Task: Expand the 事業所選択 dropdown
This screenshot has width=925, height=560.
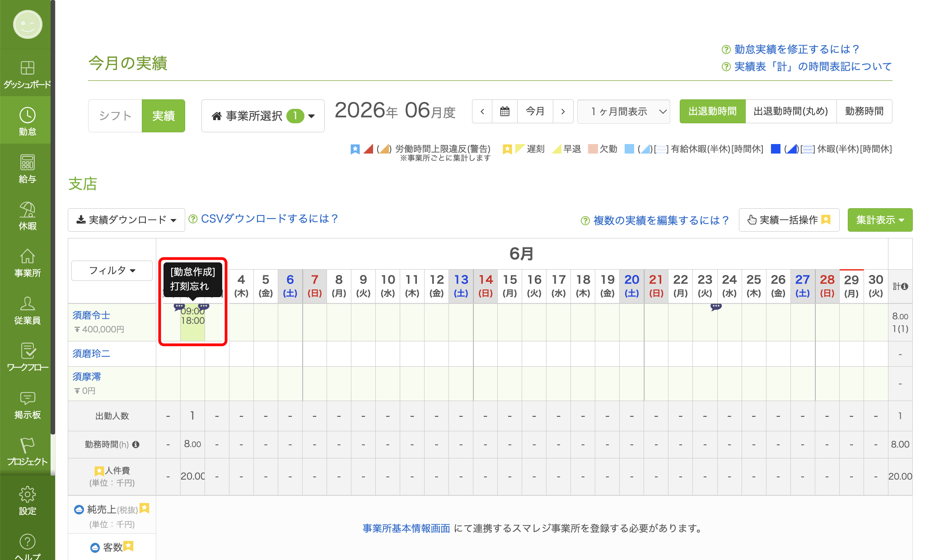Action: (263, 116)
